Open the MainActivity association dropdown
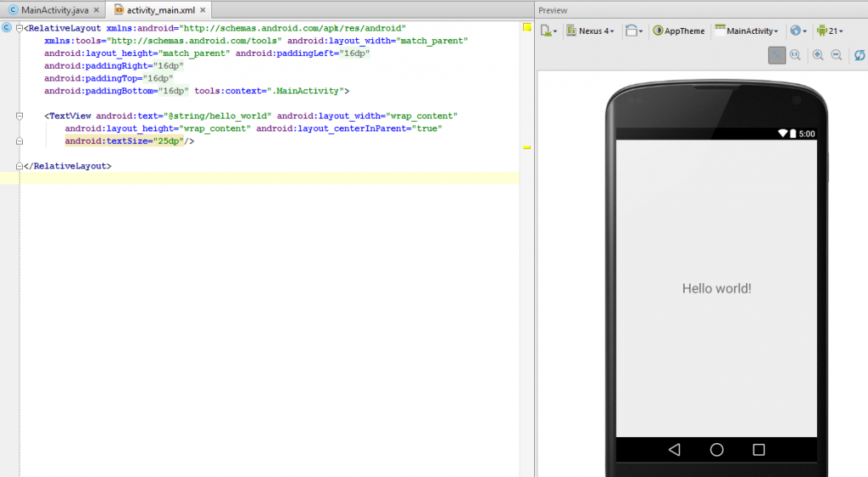868x477 pixels. [x=746, y=31]
